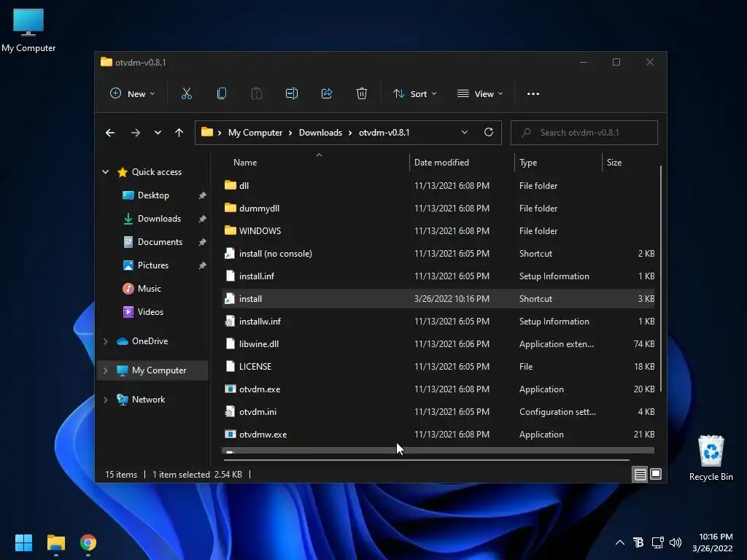
Task: Click the dll folder icon
Action: pos(230,184)
